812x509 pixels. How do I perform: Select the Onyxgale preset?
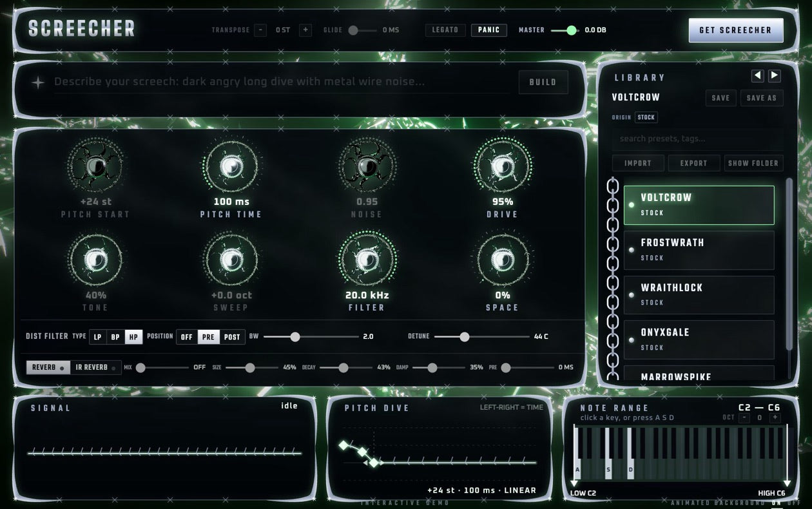[x=699, y=340]
